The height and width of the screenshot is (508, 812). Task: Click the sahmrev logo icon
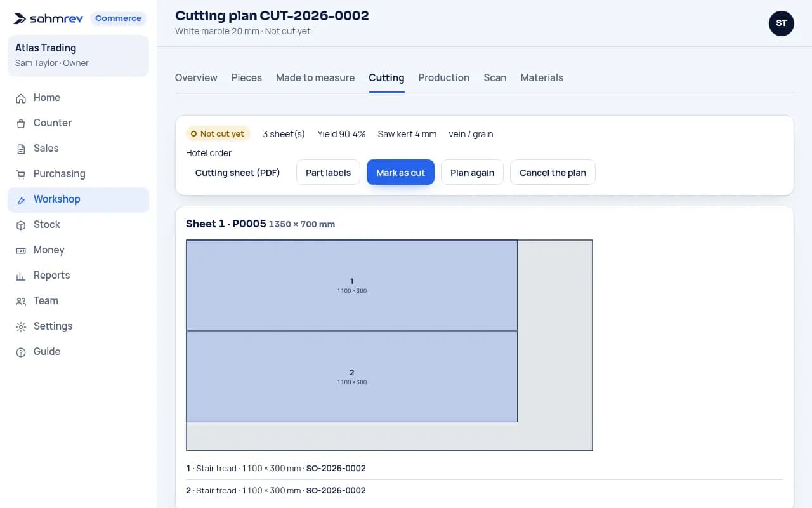click(20, 18)
